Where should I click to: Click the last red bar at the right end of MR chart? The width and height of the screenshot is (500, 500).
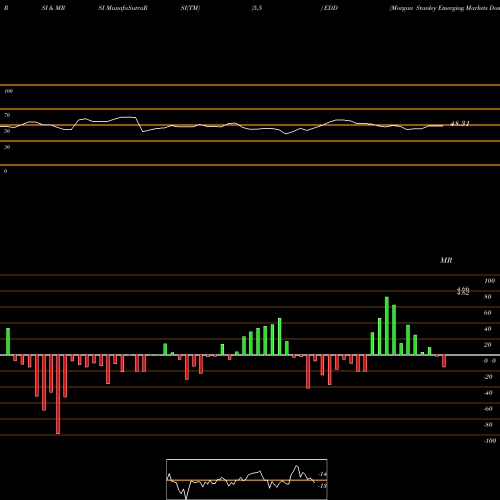click(x=444, y=361)
